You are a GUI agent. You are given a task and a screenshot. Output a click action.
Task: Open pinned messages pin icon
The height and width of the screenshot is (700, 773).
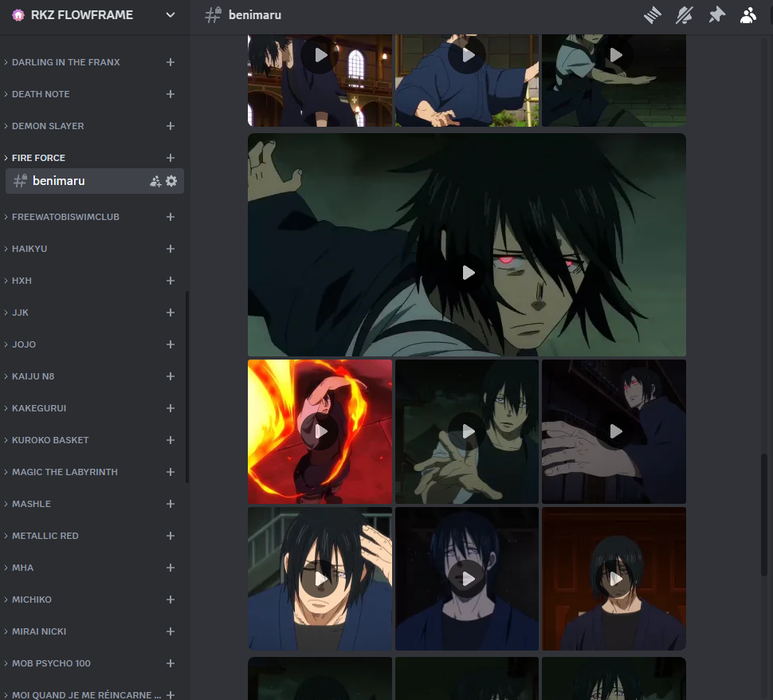tap(716, 15)
